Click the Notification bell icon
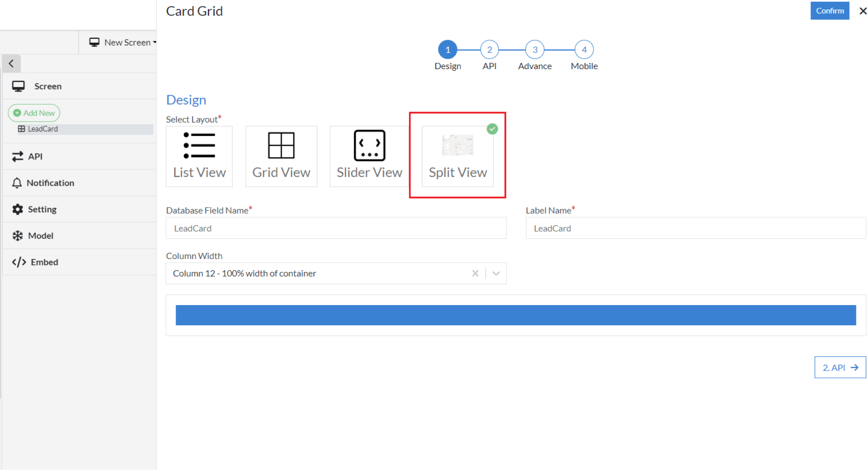The image size is (868, 470). pos(17,183)
